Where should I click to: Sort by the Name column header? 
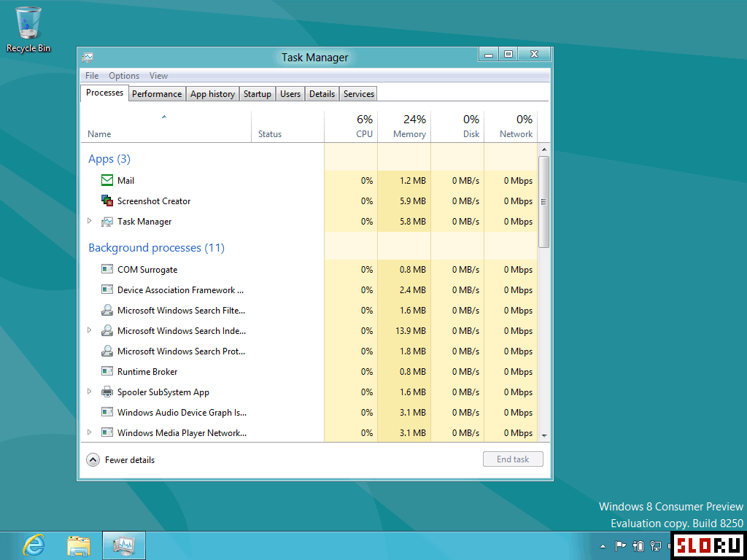(x=166, y=127)
